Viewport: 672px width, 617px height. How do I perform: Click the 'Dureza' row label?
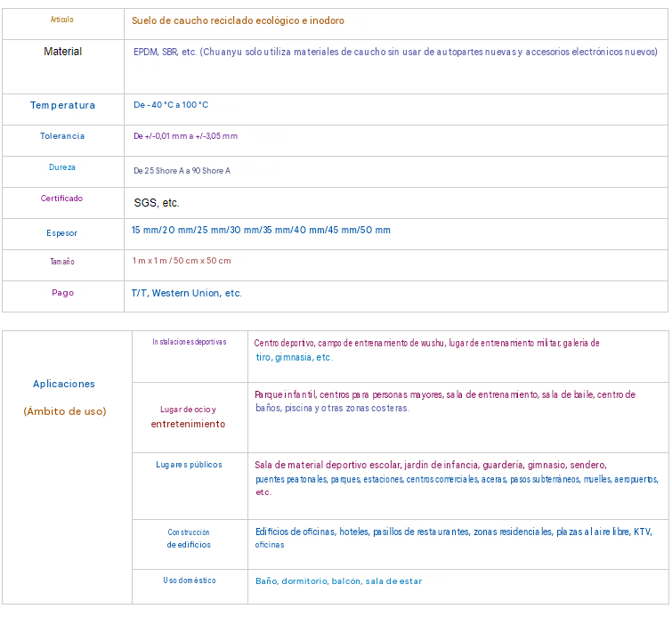tap(62, 167)
